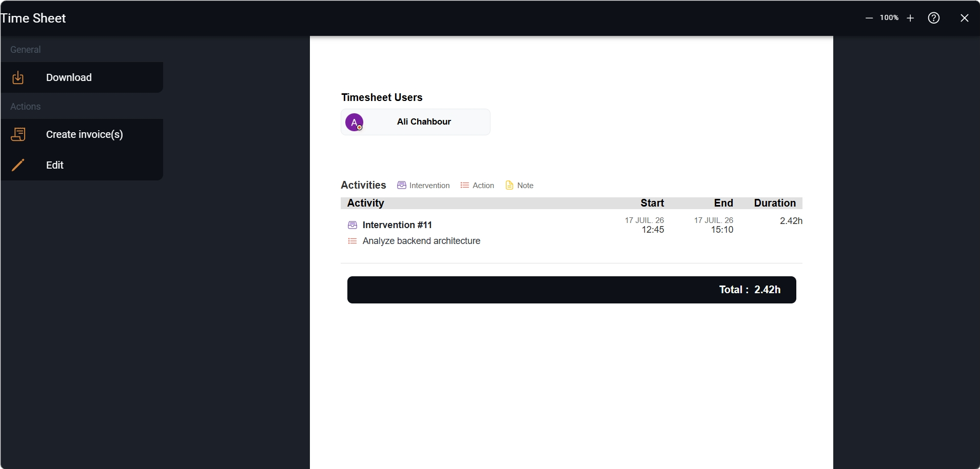Click the red Action legend icon

465,185
